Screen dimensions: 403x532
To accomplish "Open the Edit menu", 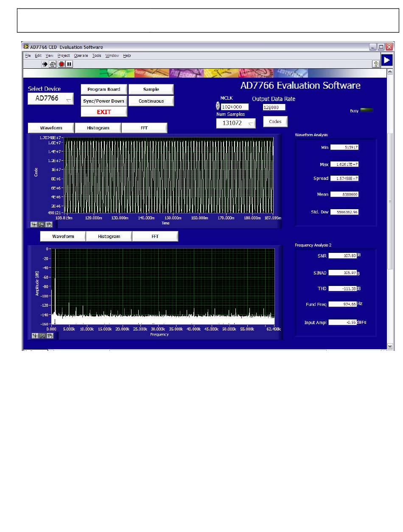I will [x=38, y=56].
